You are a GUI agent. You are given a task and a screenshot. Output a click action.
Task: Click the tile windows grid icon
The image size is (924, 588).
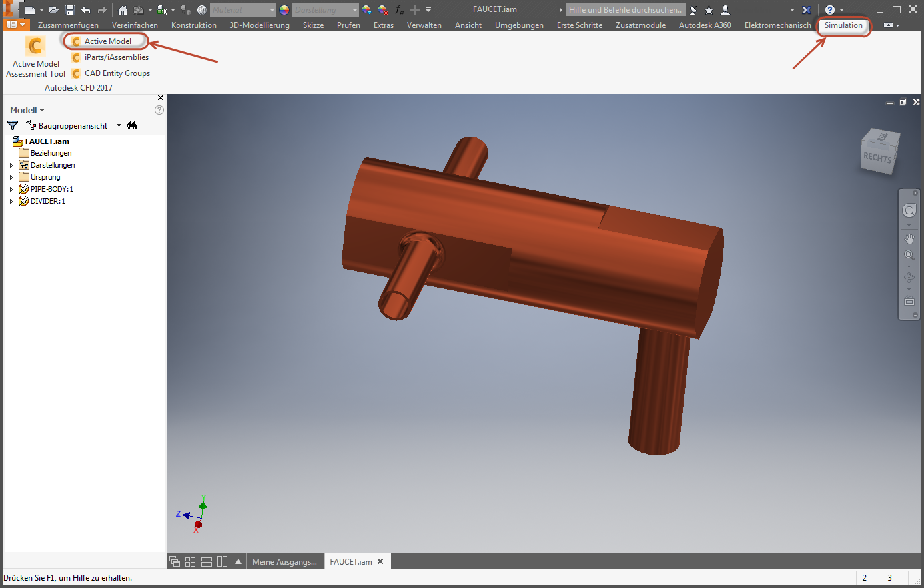(191, 561)
